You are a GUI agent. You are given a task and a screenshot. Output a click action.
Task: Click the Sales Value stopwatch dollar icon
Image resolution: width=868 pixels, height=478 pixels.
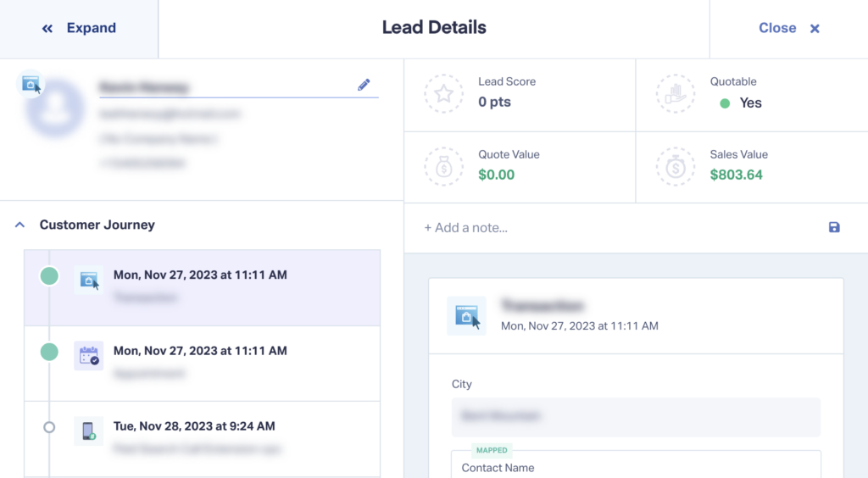click(676, 166)
